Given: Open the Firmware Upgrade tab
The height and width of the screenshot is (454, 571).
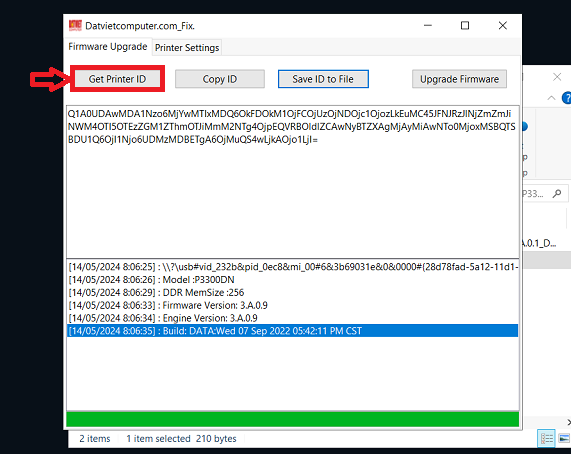Looking at the screenshot, I should [108, 47].
